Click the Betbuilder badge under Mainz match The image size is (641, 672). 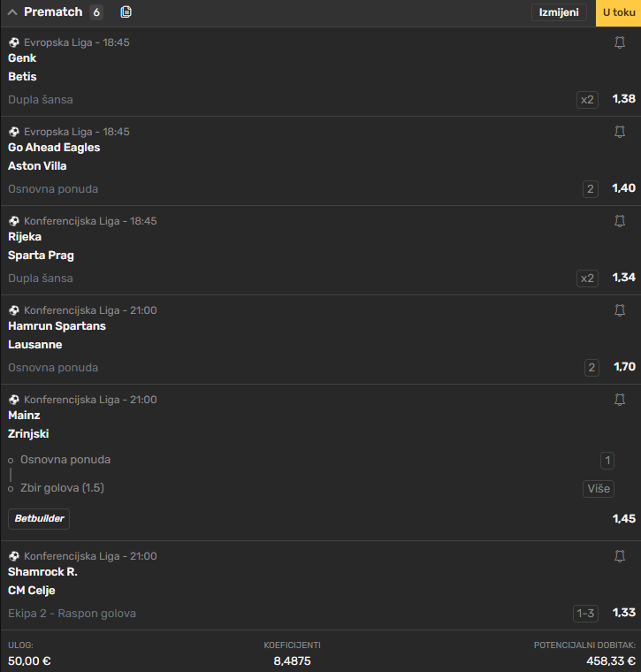pos(39,518)
